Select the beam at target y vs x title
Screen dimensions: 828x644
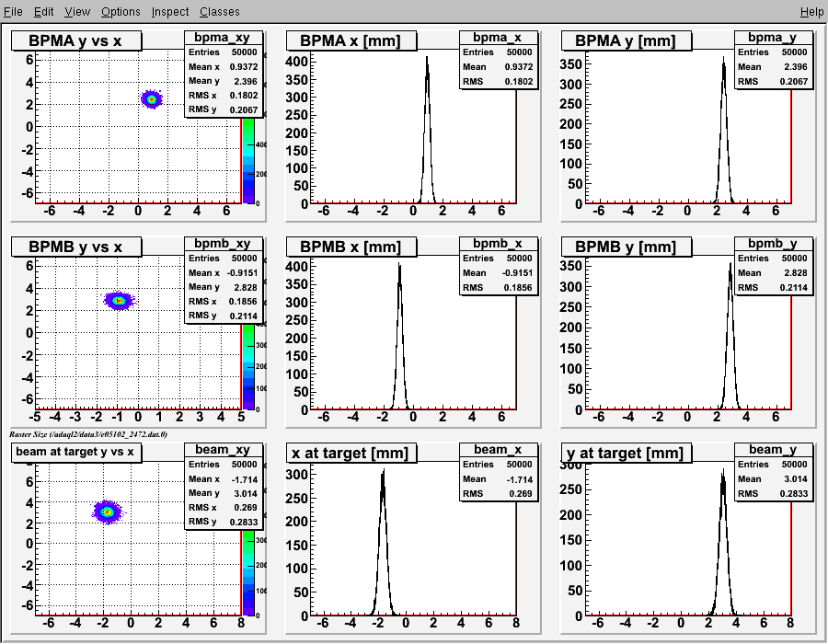pos(76,453)
